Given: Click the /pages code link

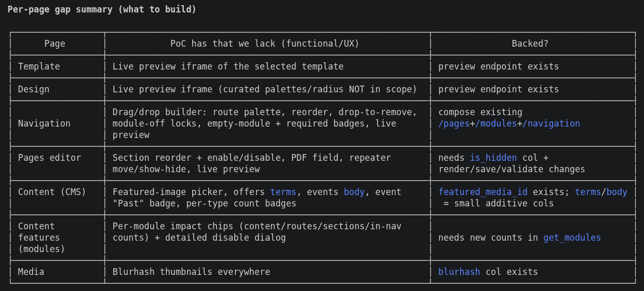Looking at the screenshot, I should (x=454, y=123).
